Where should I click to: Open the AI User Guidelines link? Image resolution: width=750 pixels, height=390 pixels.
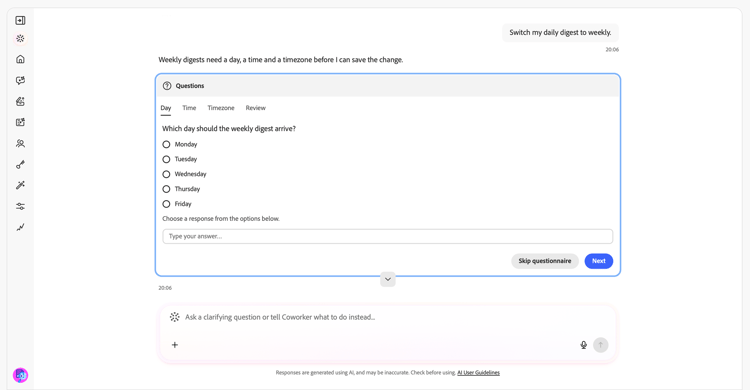coord(478,373)
